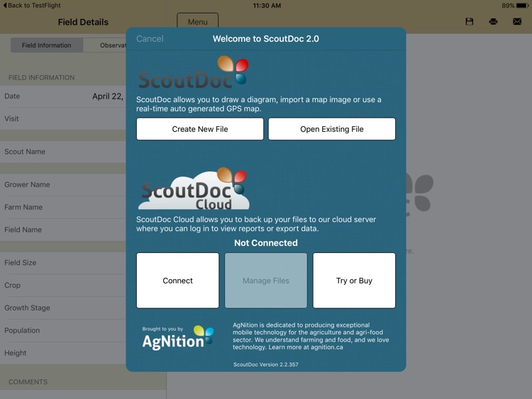Tap the ScoutDoc Cloud logo
This screenshot has width=532, height=399.
[x=194, y=189]
